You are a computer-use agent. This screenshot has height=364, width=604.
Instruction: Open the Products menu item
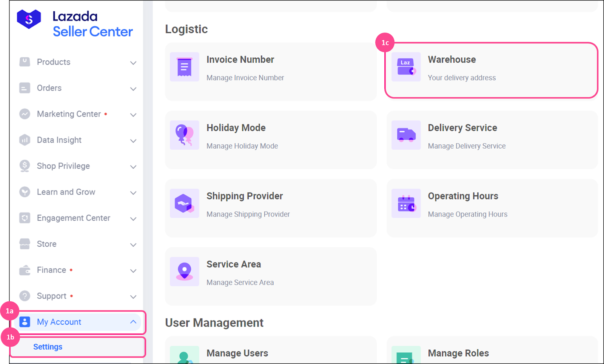point(54,62)
